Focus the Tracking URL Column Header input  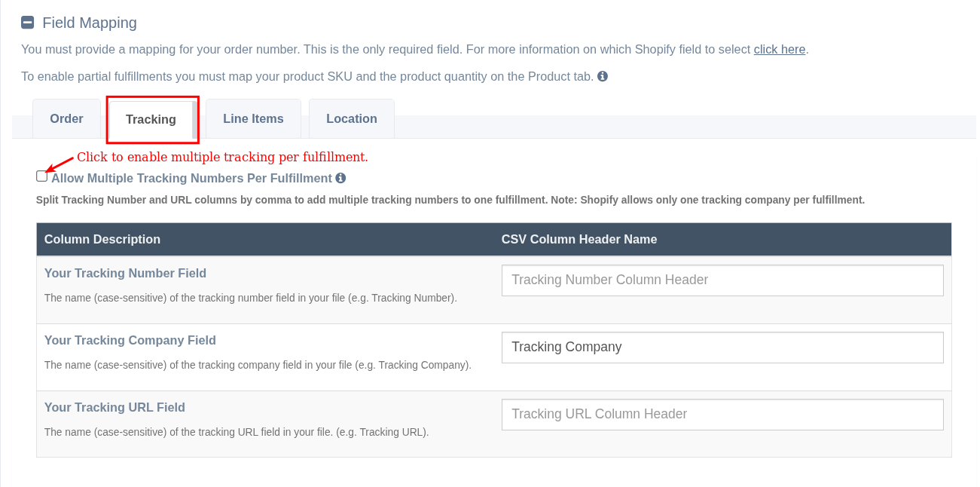coord(722,414)
